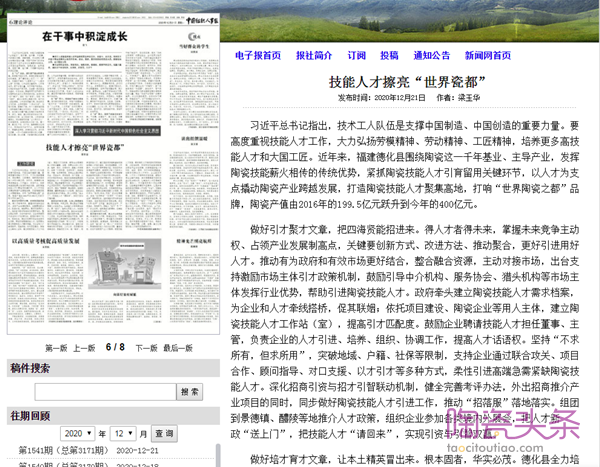Open the 报社简介 page
600x467 pixels.
tap(314, 56)
